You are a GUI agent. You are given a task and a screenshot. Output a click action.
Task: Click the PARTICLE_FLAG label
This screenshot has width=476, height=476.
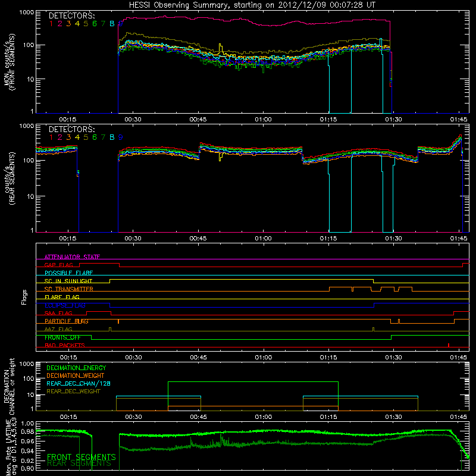tap(67, 321)
